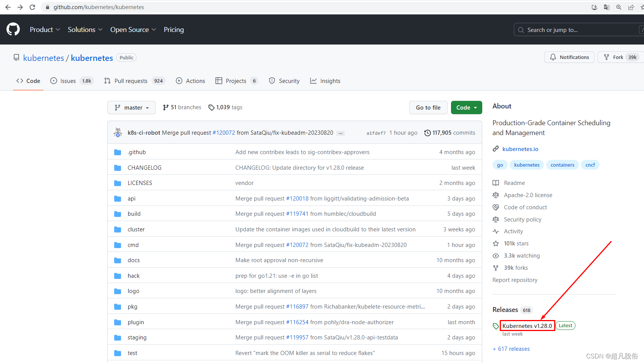Expand the Product menu

45,30
